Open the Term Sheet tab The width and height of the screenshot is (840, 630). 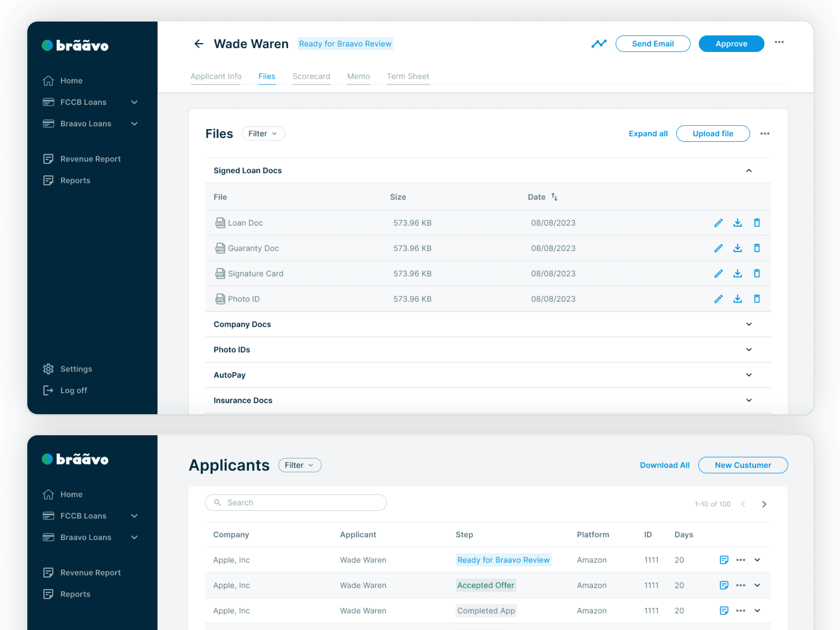(408, 76)
